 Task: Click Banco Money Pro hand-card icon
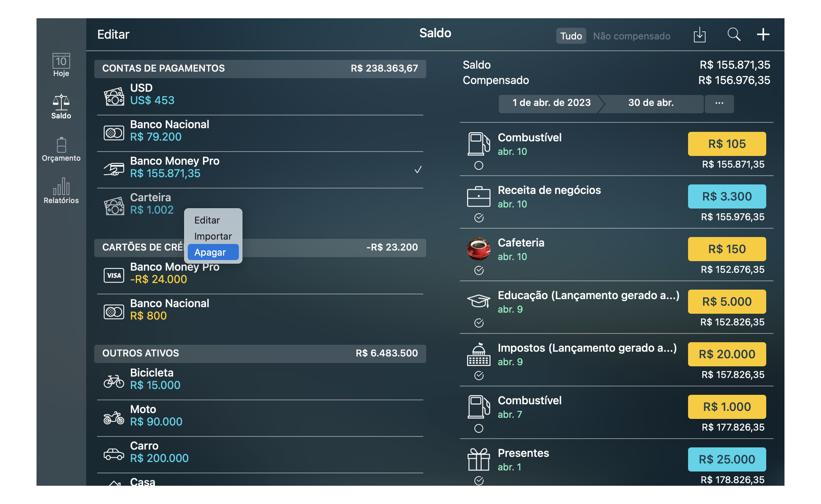click(114, 169)
